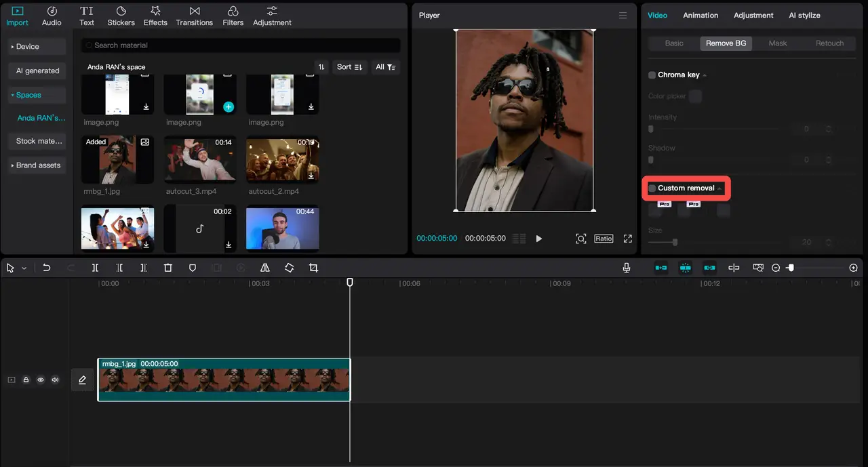Viewport: 868px width, 467px height.
Task: Switch to the Animation inspector tab
Action: tap(701, 15)
